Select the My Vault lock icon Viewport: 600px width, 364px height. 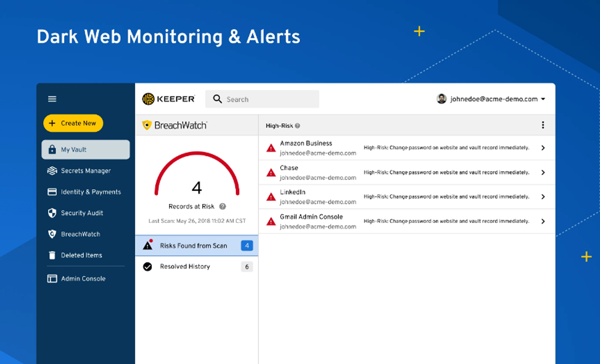pyautogui.click(x=52, y=149)
